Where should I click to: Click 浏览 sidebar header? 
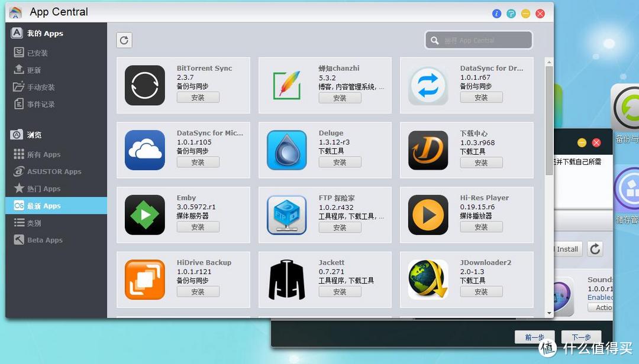26,134
